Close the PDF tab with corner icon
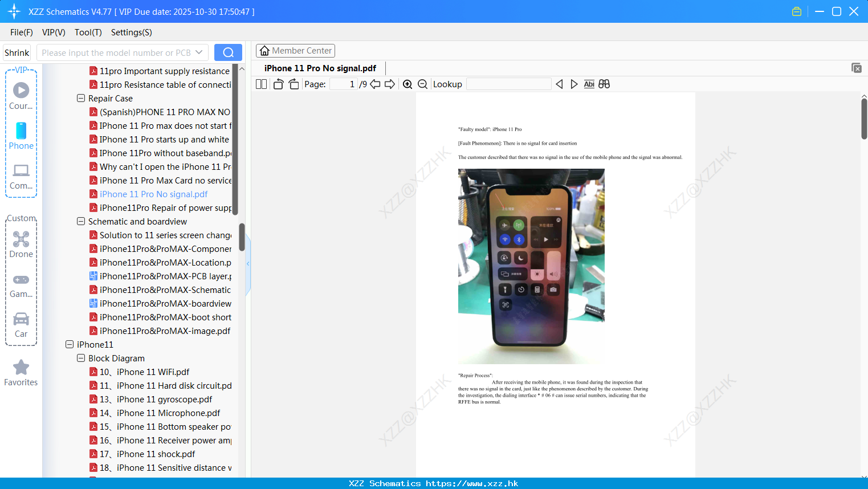The height and width of the screenshot is (489, 868). point(856,68)
